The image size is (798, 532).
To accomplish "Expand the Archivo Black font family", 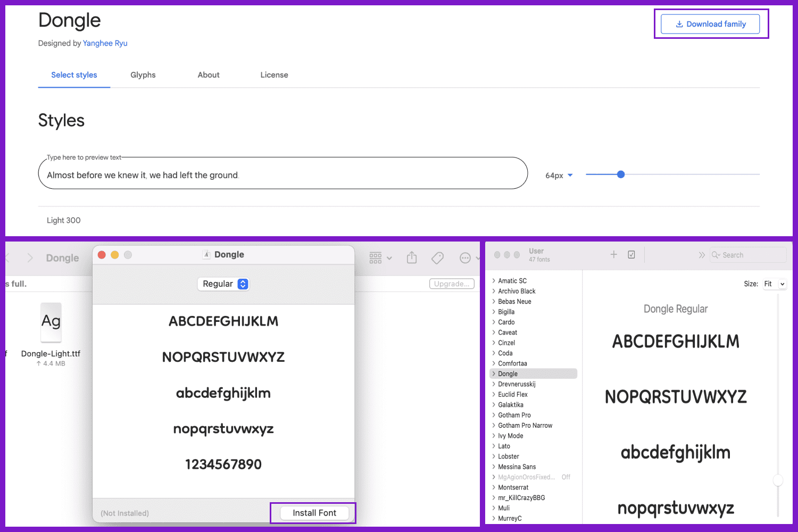I will pos(494,291).
